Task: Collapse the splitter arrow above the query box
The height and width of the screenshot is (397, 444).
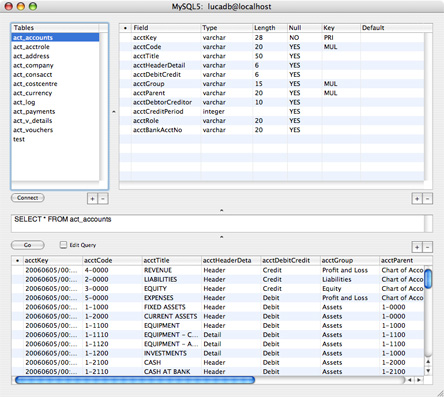Action: coord(221,210)
